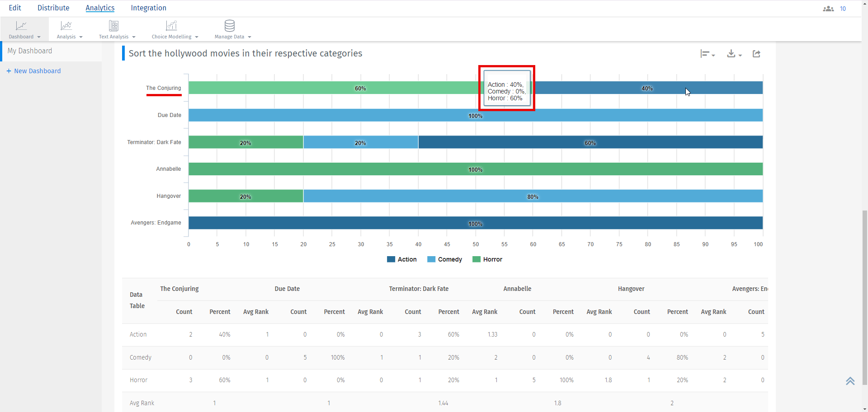Expand the download dropdown caret
This screenshot has width=868, height=412.
740,55
